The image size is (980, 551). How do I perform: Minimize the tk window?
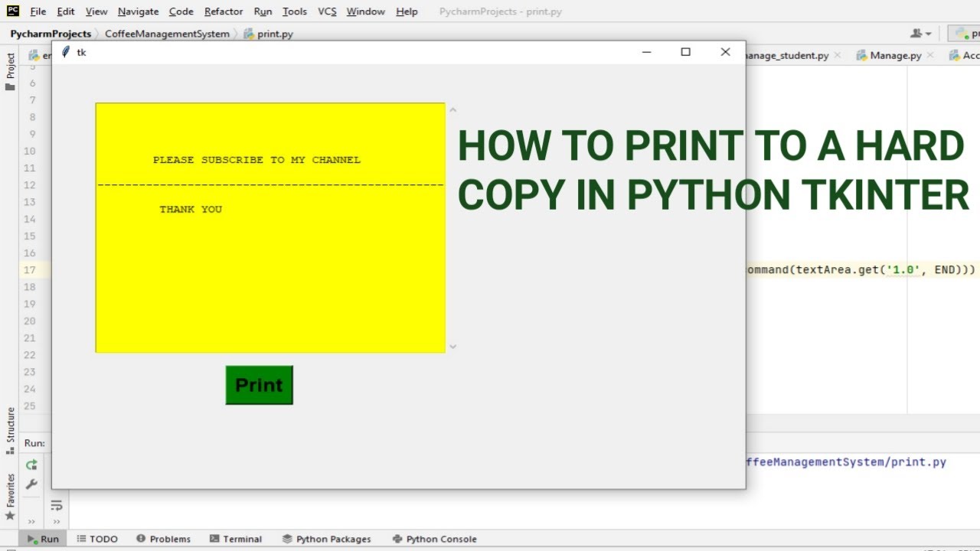647,52
